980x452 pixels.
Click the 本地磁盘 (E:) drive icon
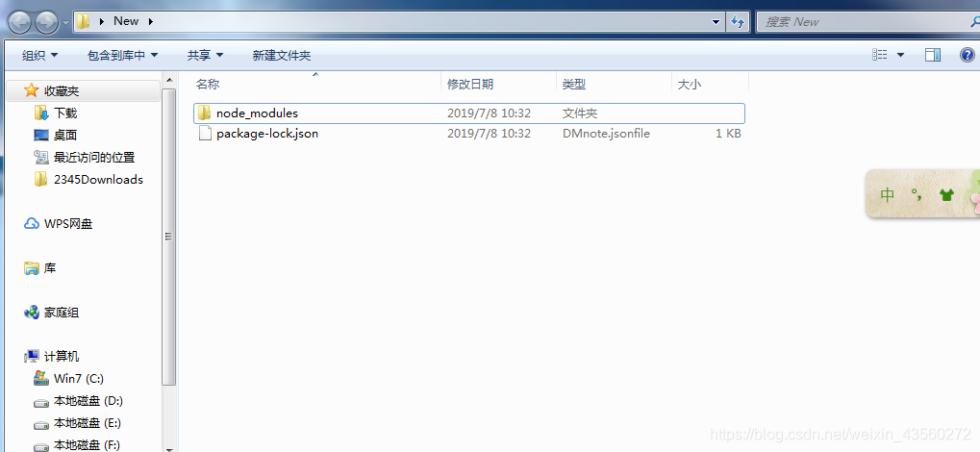click(x=41, y=424)
